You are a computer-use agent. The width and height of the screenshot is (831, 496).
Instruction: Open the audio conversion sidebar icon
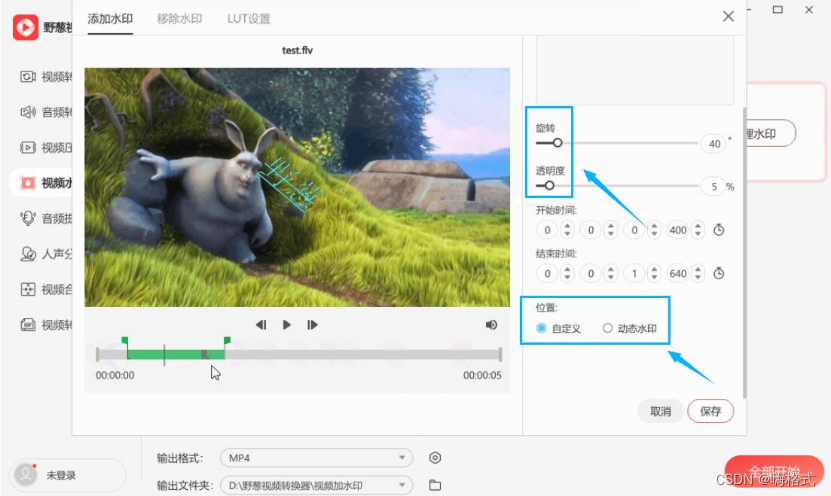pyautogui.click(x=28, y=112)
